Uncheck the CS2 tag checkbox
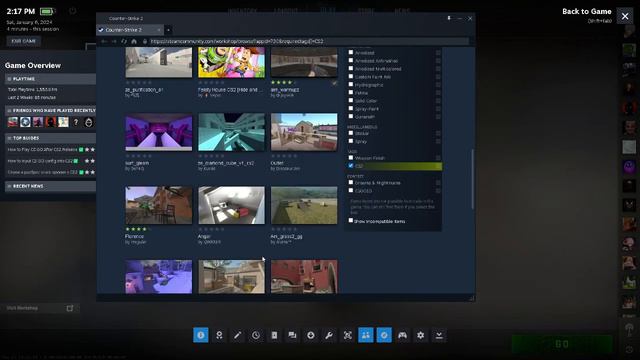The image size is (640, 360). 351,166
